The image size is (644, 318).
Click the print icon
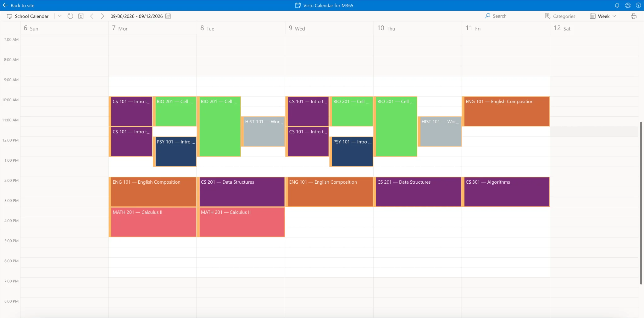pyautogui.click(x=634, y=16)
